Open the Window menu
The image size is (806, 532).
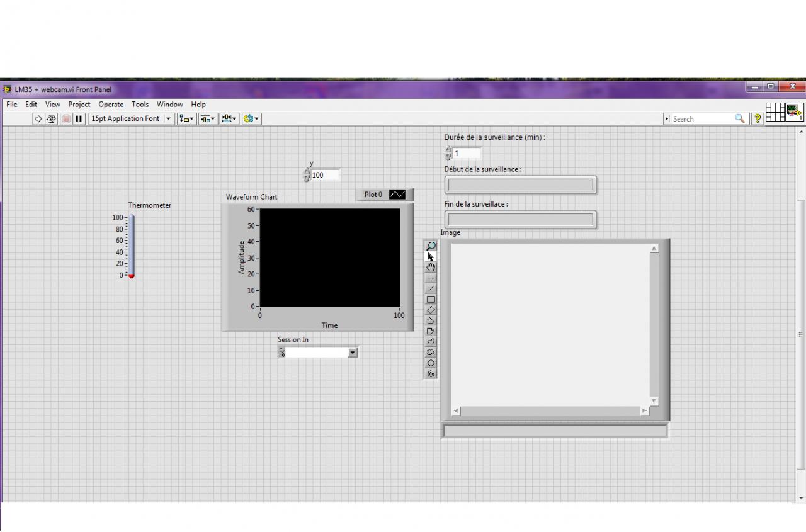point(170,105)
